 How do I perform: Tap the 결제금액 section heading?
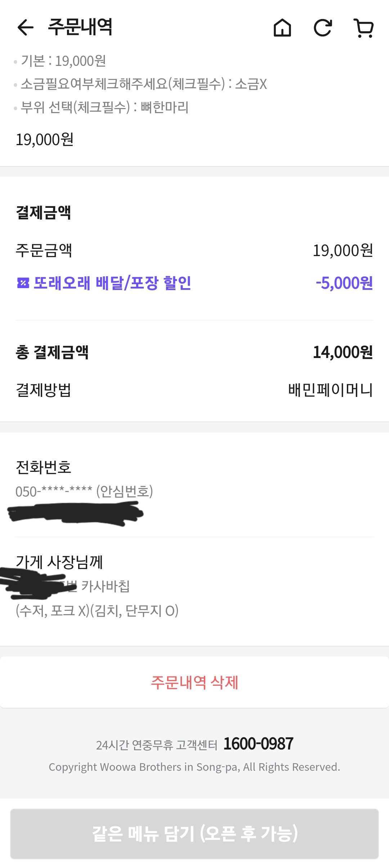[x=44, y=212]
